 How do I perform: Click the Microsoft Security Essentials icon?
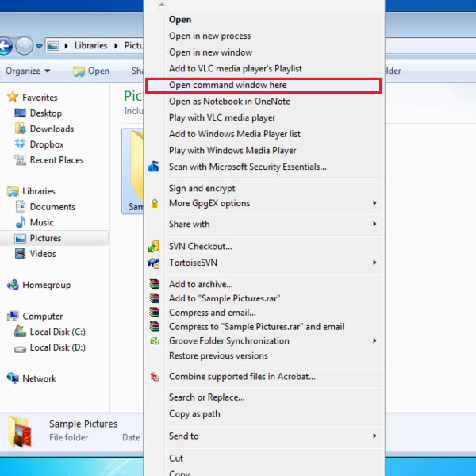pos(154,167)
